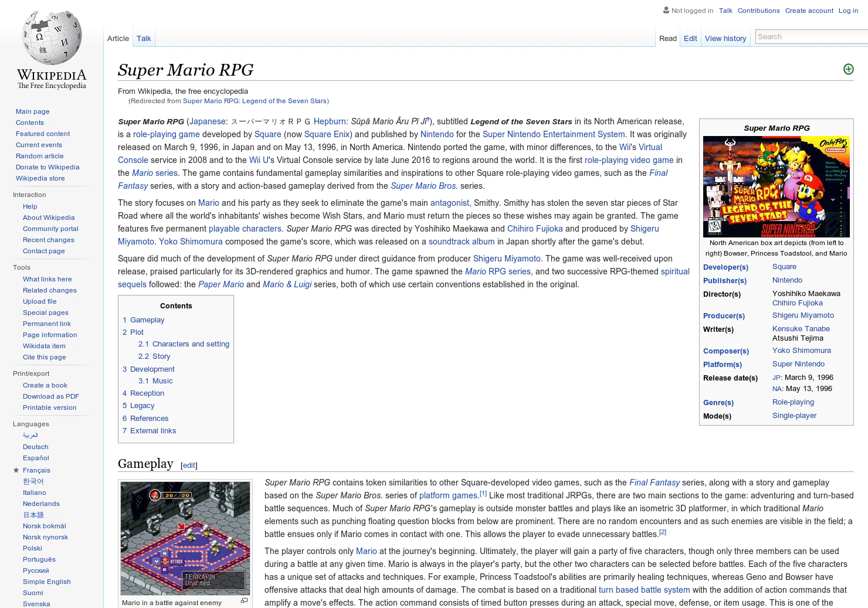Open Recent changes in sidebar
This screenshot has width=868, height=608.
click(48, 240)
